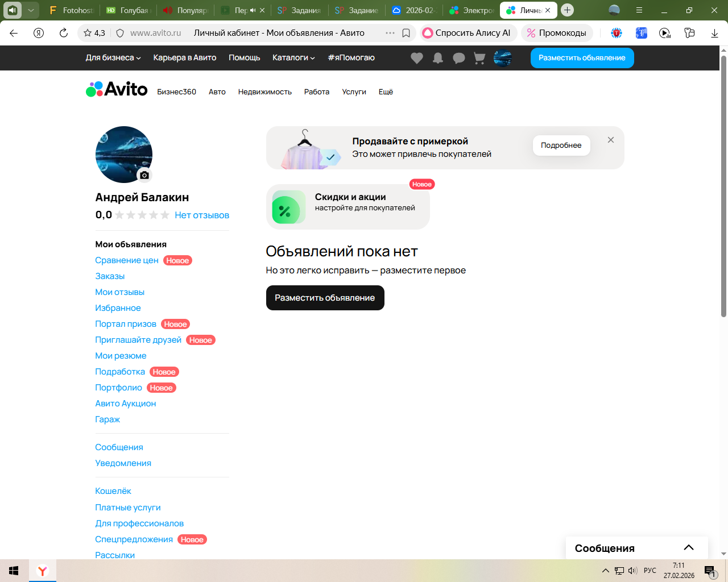
Task: Switch to the Голубая tab
Action: coord(128,10)
